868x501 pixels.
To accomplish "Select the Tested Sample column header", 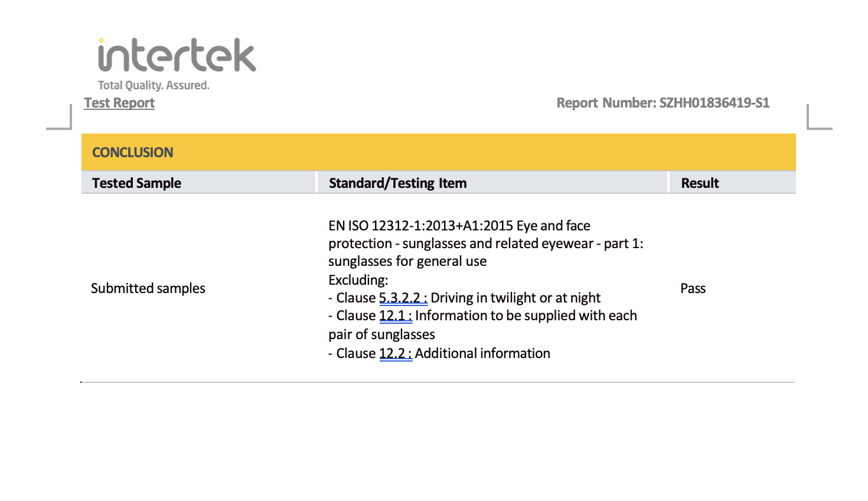I will coord(136,183).
